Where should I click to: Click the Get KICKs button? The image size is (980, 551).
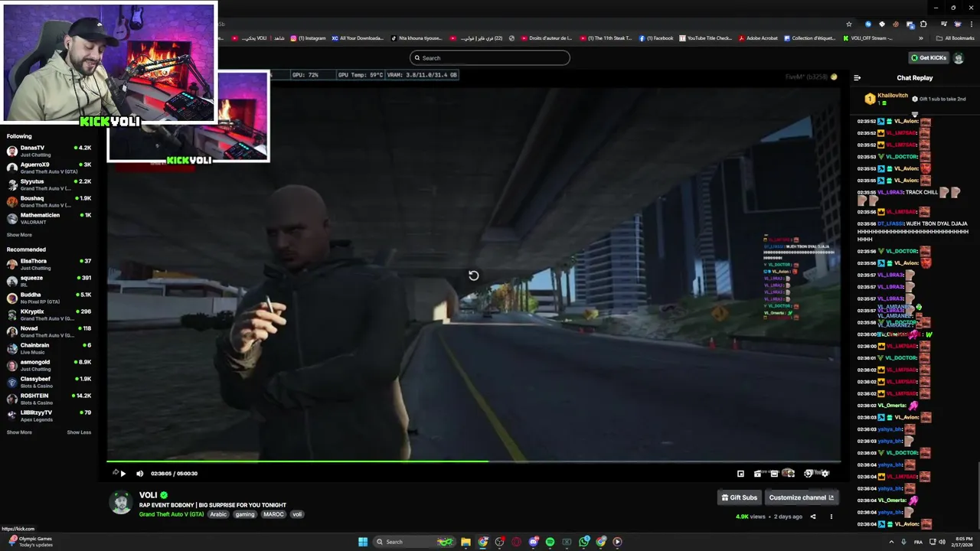(x=929, y=58)
